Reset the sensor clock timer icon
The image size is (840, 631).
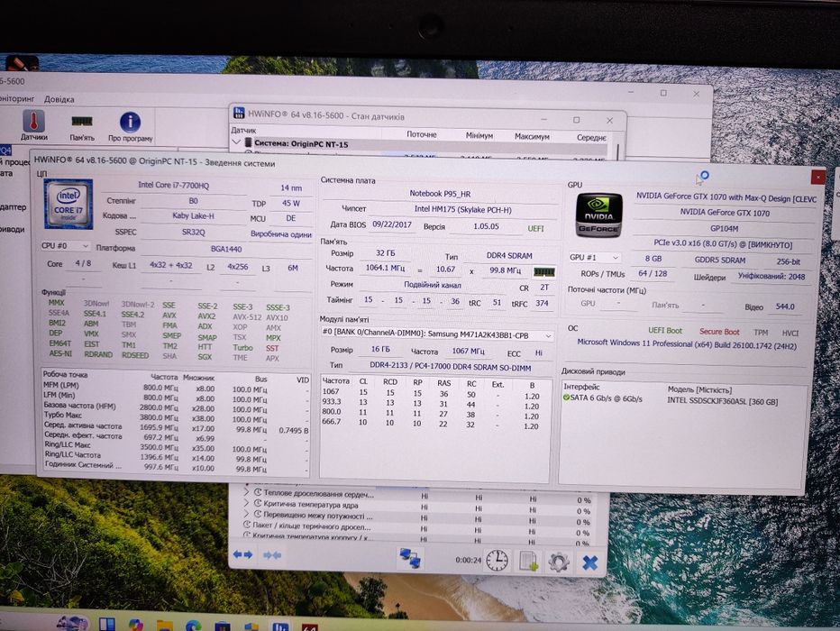click(x=497, y=561)
